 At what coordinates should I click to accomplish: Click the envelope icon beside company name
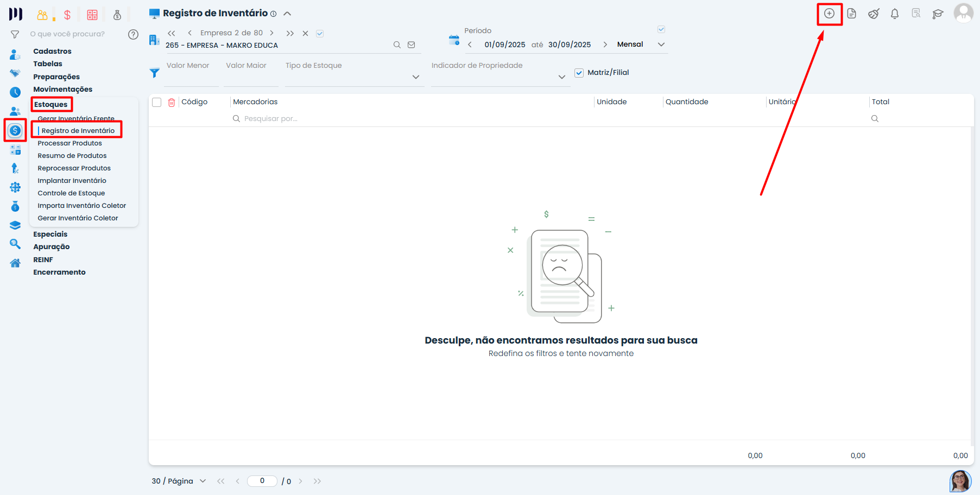[412, 45]
